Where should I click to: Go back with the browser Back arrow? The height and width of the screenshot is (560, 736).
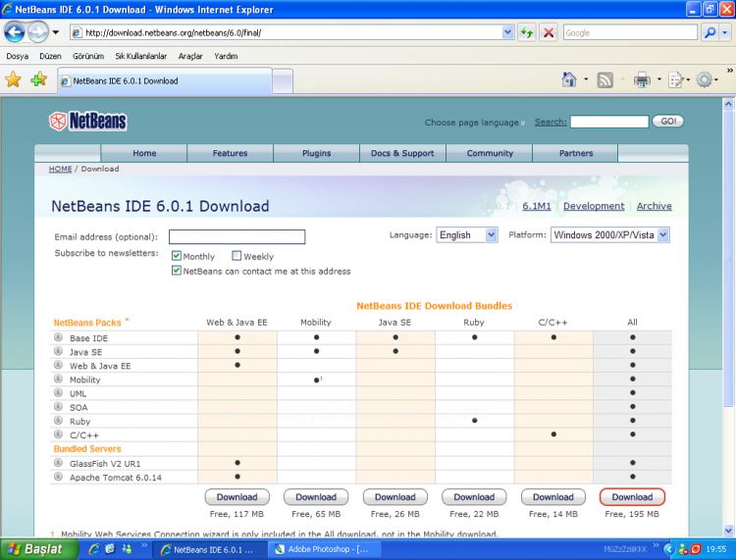(x=14, y=32)
